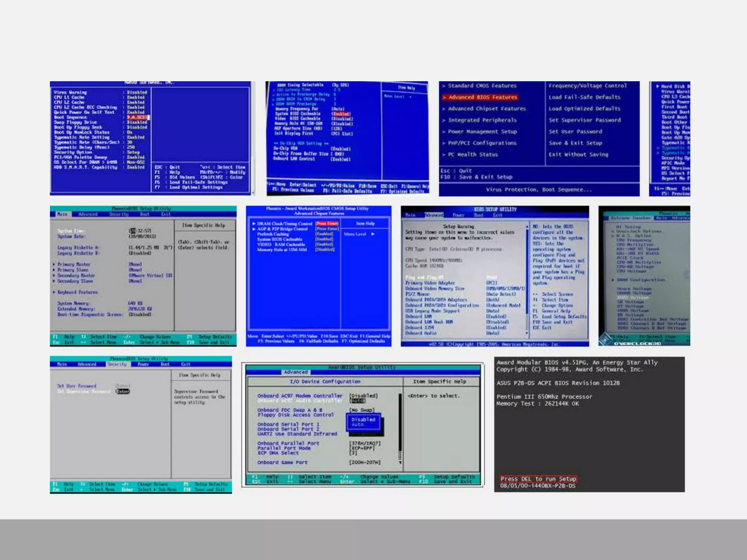Image resolution: width=747 pixels, height=560 pixels.
Task: Expand DRAM Clock/Timing Control entry
Action: 285,223
